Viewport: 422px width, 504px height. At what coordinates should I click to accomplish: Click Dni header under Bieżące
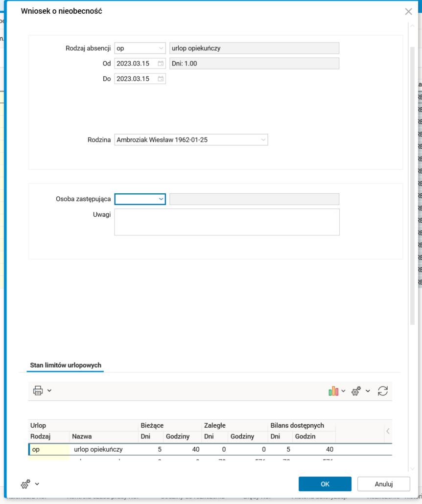coord(151,436)
